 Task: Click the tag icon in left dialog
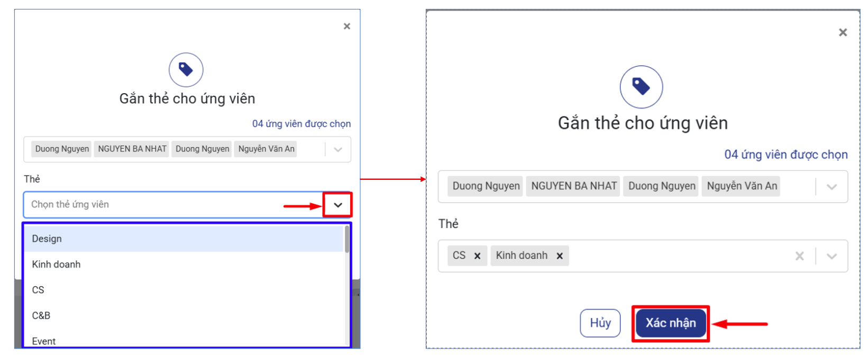(x=186, y=70)
